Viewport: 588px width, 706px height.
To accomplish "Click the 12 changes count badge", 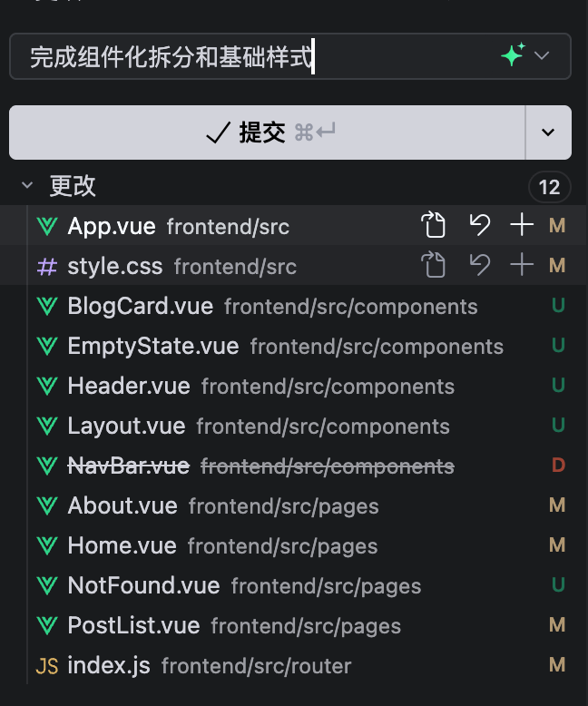I will pyautogui.click(x=549, y=187).
